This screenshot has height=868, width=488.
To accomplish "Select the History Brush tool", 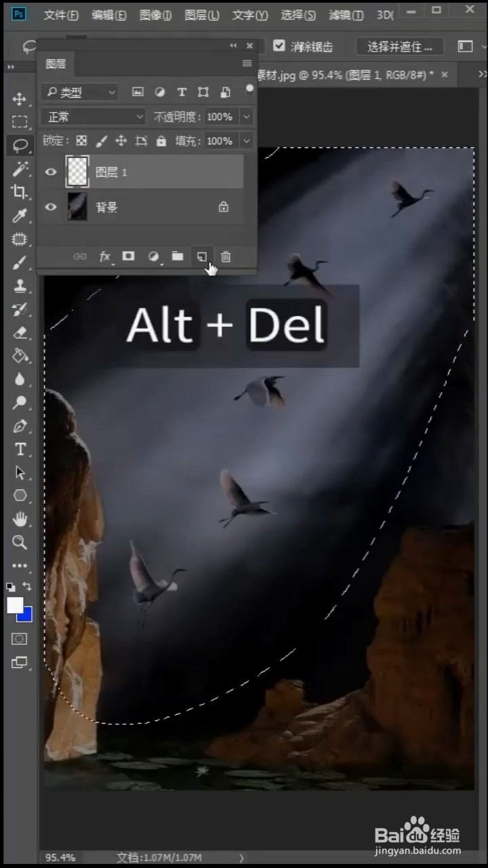I will pyautogui.click(x=20, y=309).
